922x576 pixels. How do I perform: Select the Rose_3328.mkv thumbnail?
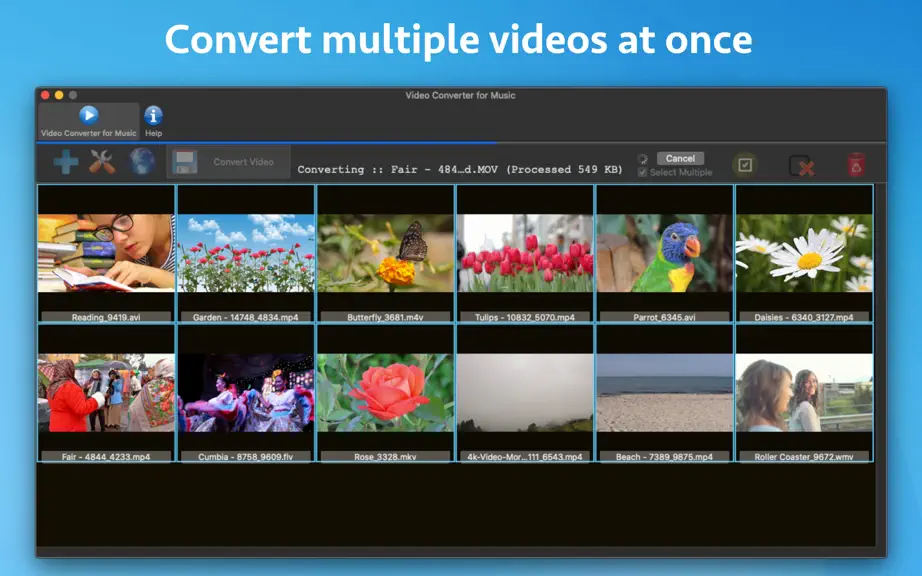(385, 393)
